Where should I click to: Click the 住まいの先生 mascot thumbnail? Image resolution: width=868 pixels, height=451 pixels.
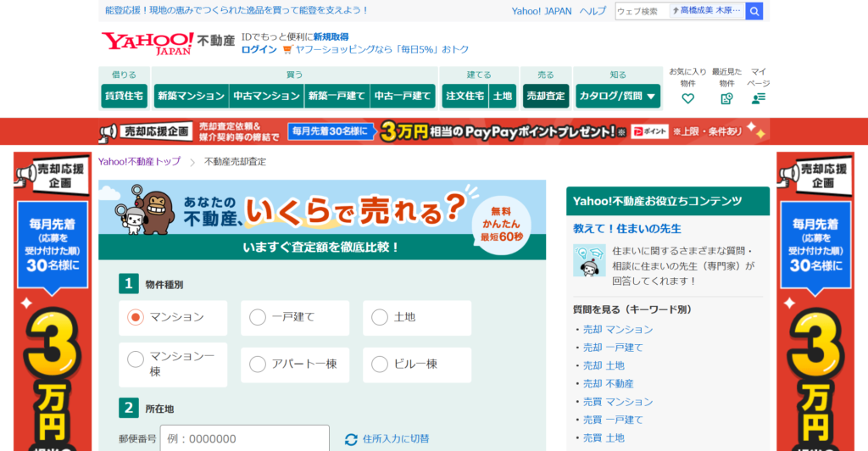(589, 261)
